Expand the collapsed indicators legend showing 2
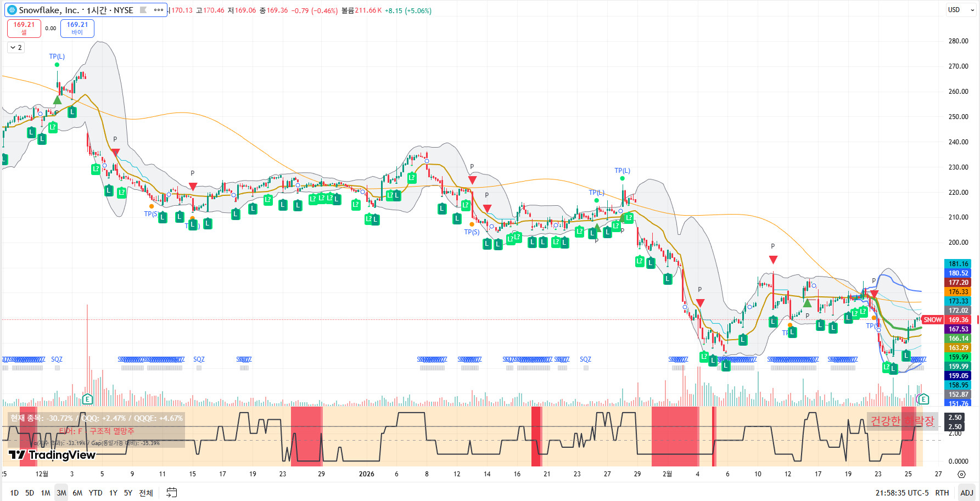980x501 pixels. pyautogui.click(x=16, y=48)
